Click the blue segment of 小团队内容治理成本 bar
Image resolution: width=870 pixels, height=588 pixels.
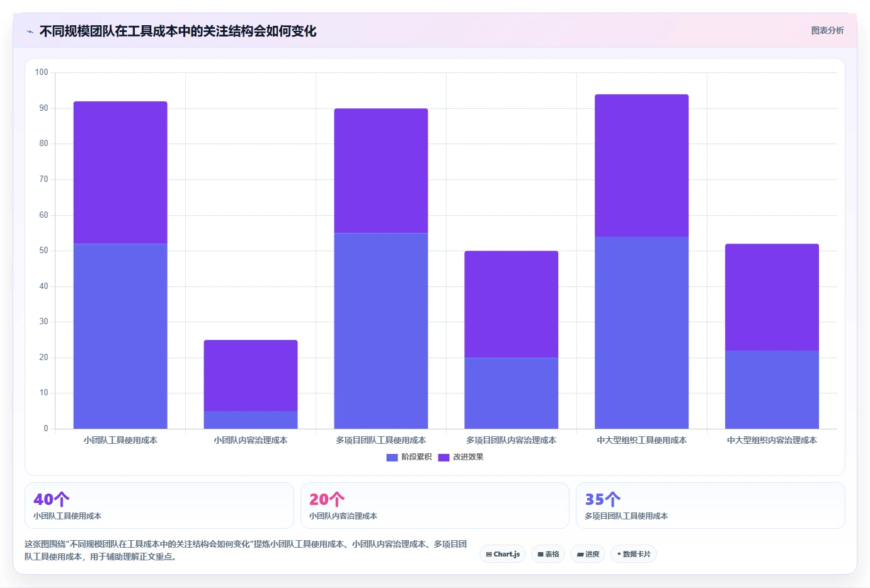coord(251,420)
